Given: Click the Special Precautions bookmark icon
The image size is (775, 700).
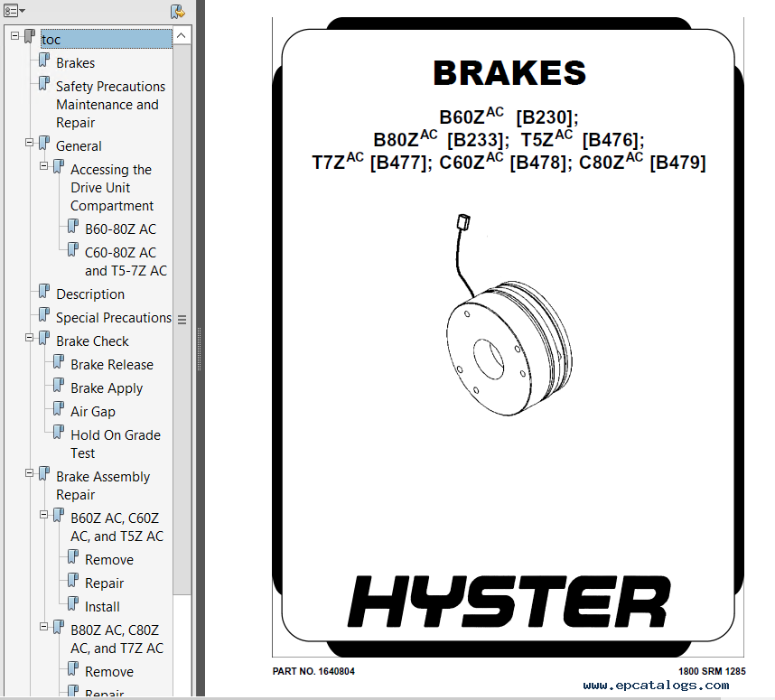Looking at the screenshot, I should (44, 314).
